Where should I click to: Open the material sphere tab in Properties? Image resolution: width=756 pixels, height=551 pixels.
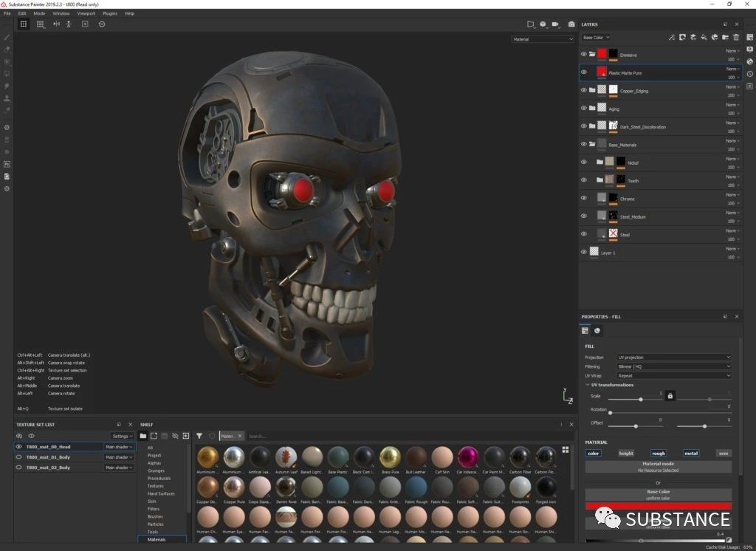tap(597, 330)
